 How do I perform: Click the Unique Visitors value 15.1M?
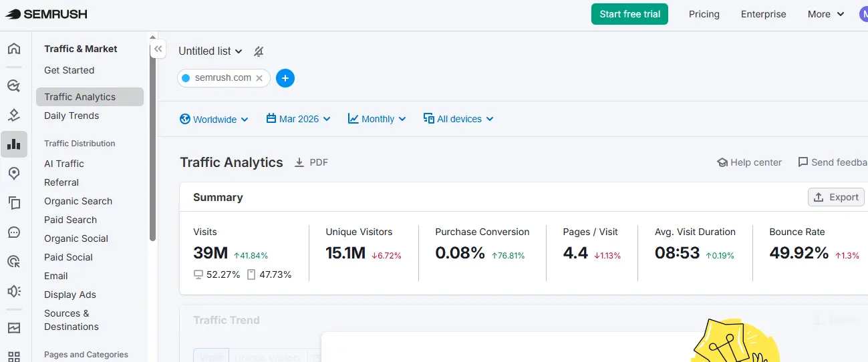(345, 253)
